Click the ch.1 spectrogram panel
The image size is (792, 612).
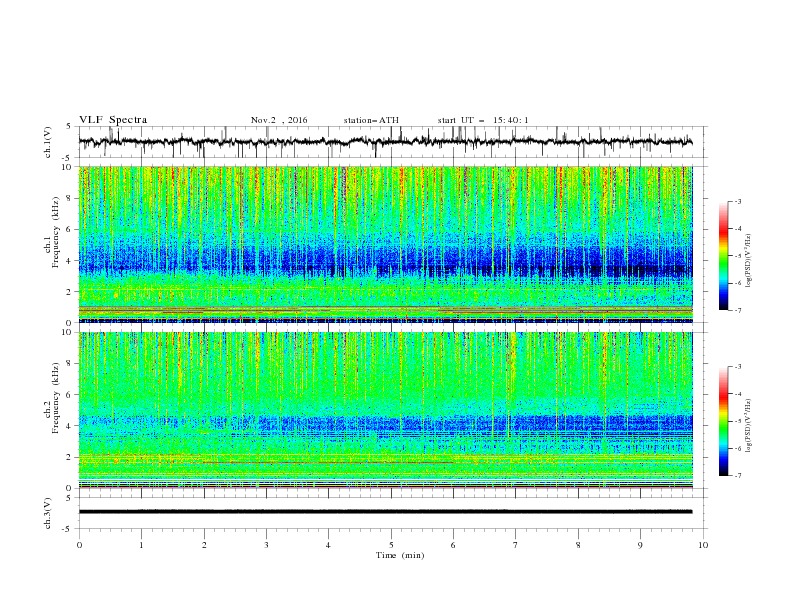(385, 244)
